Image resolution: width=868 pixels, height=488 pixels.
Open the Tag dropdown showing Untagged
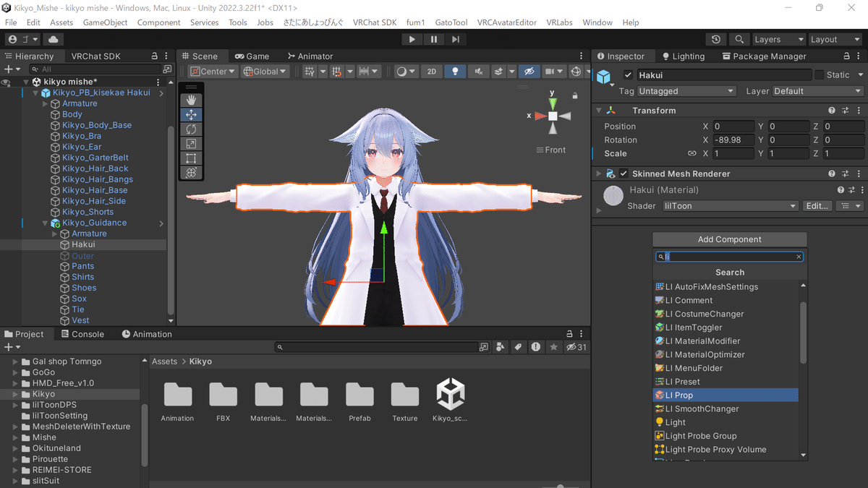coord(686,91)
